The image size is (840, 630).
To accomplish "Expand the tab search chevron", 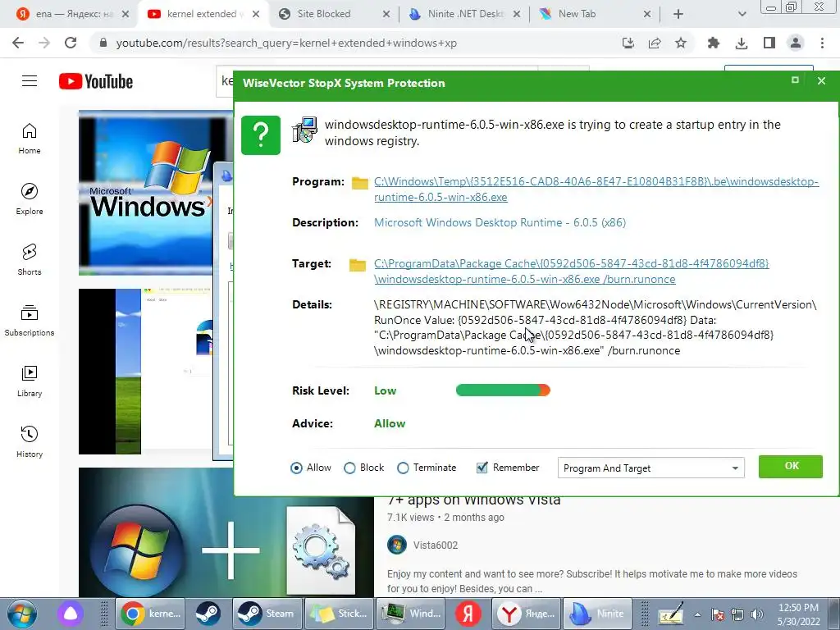I will click(x=742, y=15).
